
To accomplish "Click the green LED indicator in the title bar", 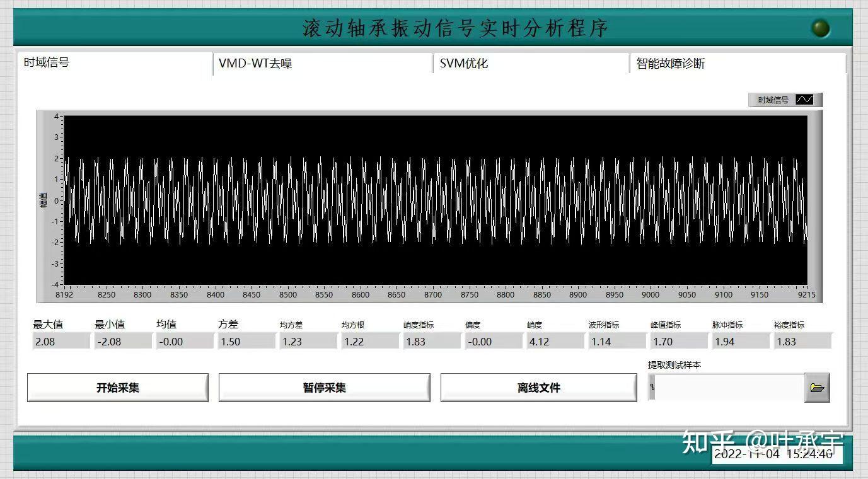I will pyautogui.click(x=819, y=28).
